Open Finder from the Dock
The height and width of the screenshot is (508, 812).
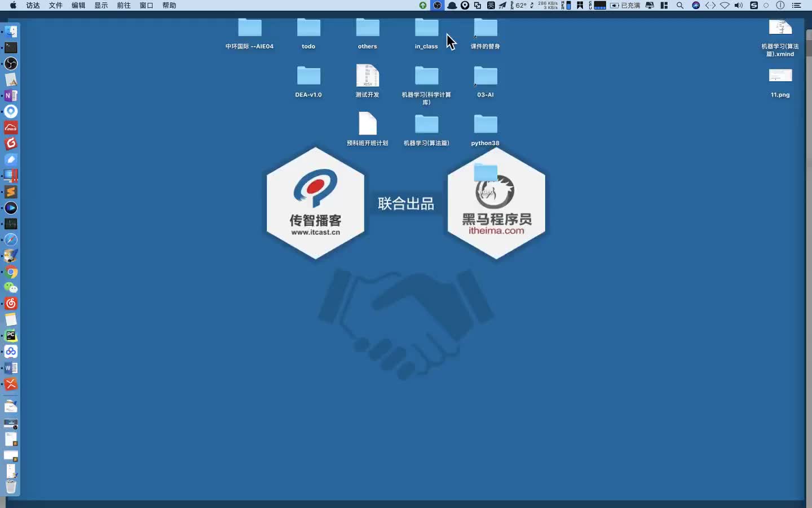11,32
